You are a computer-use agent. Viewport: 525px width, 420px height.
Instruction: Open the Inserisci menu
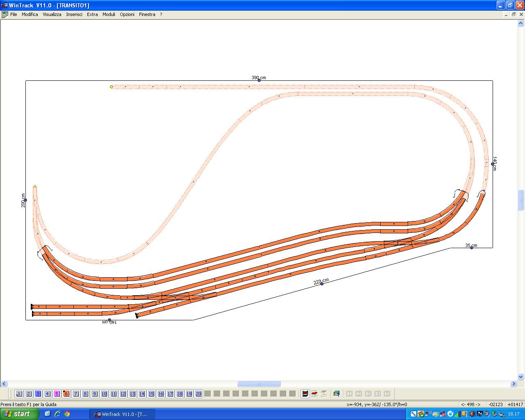(x=74, y=14)
